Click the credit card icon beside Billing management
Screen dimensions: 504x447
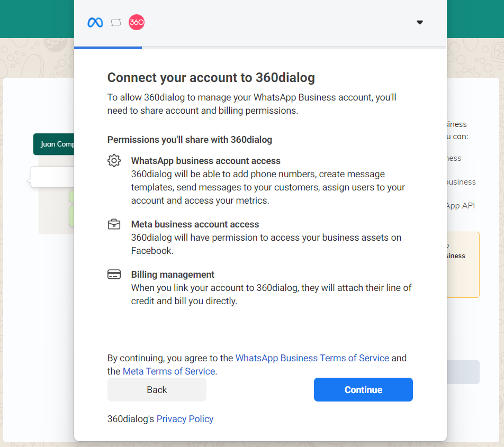coord(114,274)
